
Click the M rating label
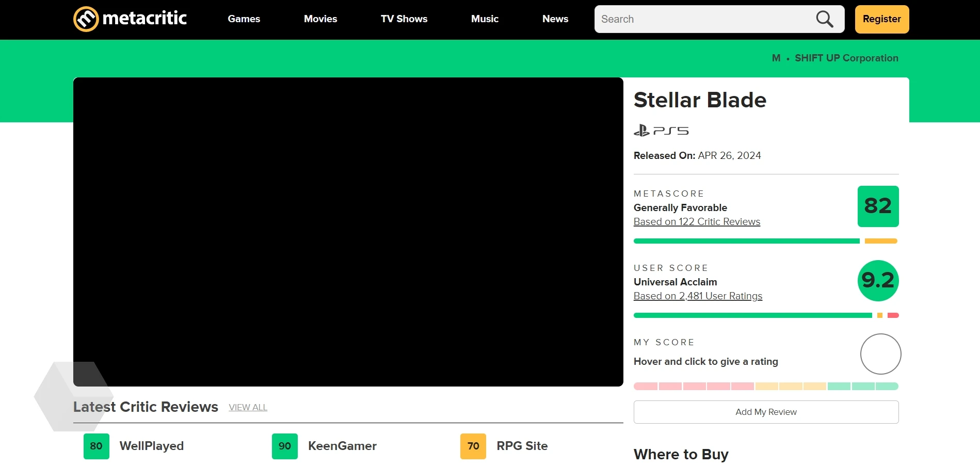[776, 58]
